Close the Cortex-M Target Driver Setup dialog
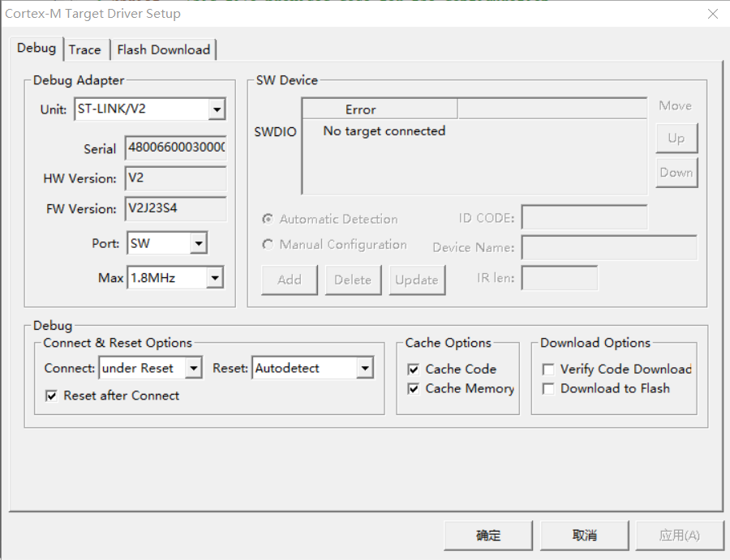 713,14
